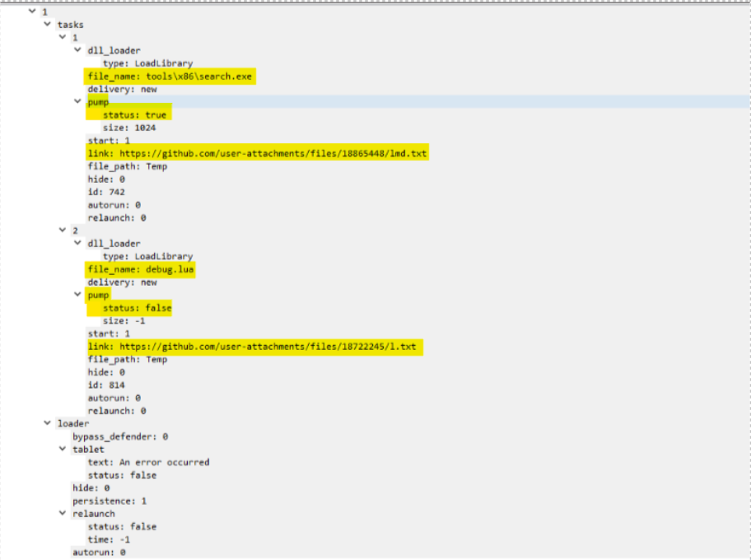Collapse the pump node above status false
The width and height of the screenshot is (751, 560).
point(78,295)
